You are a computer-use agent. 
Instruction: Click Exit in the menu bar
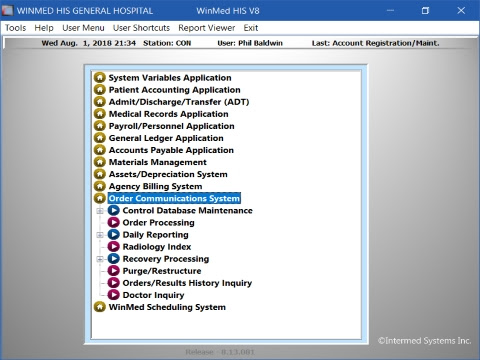[251, 28]
